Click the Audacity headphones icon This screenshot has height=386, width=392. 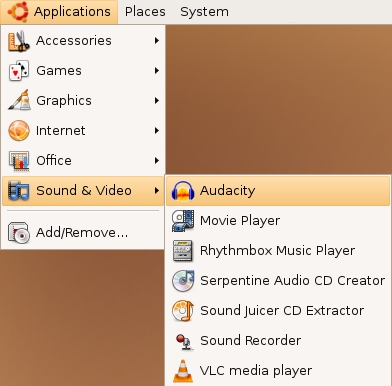(183, 191)
